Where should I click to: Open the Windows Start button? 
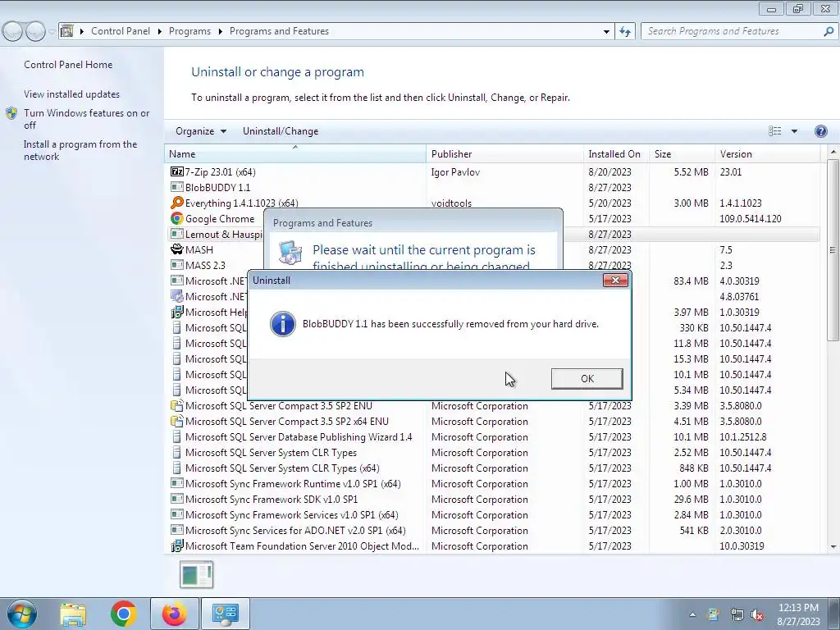[21, 614]
